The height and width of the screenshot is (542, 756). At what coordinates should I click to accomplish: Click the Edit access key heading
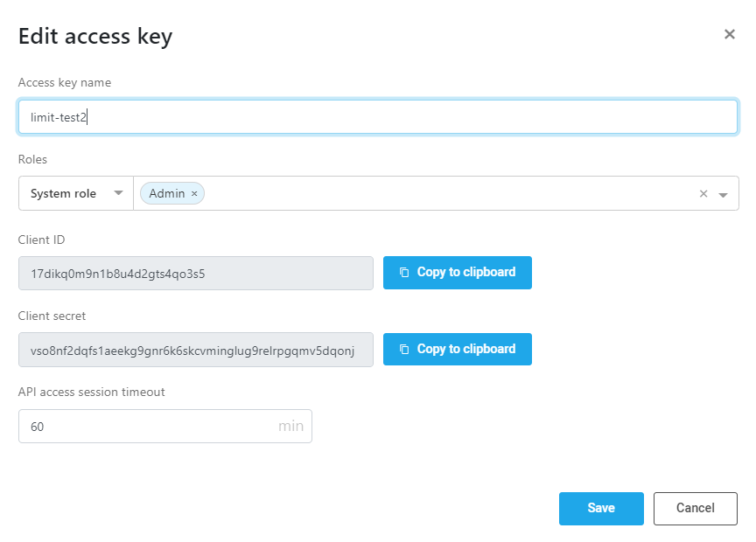(x=95, y=37)
